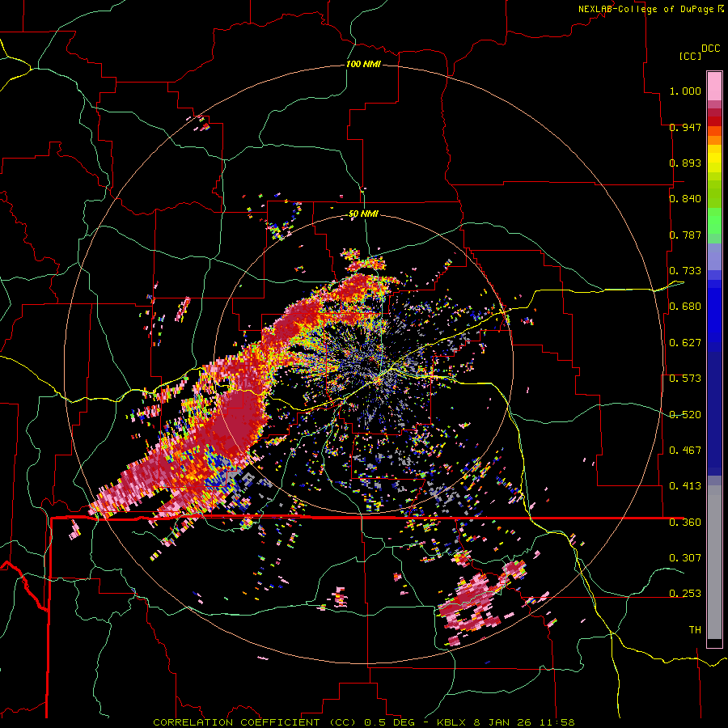Screen dimensions: 728x728
Task: Click the 0.733 scale value
Action: coord(685,271)
